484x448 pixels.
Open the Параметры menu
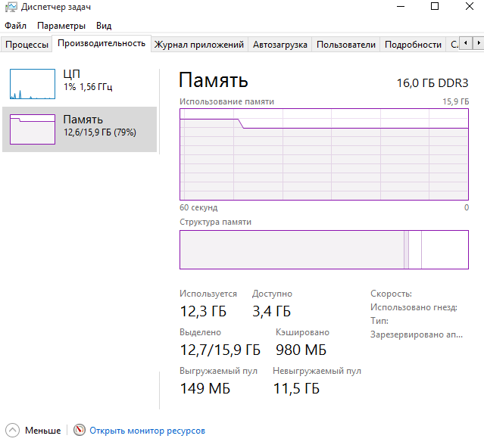tap(61, 26)
